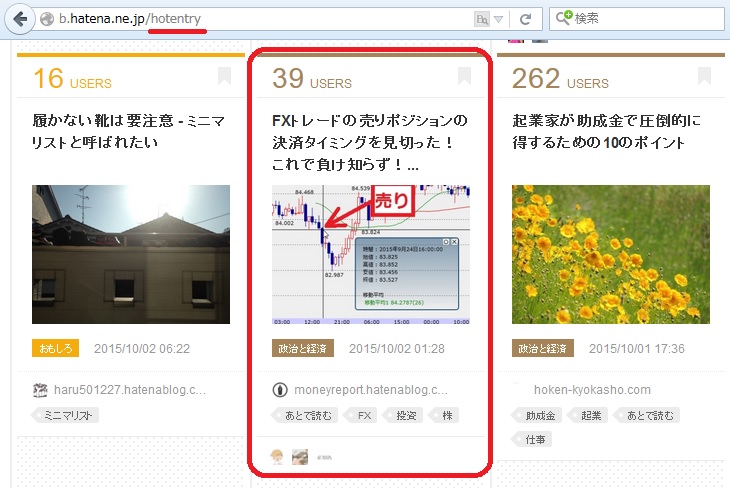Select 政治と経済 label on the 起業家 article
Screen dimensions: 730x488
[543, 348]
